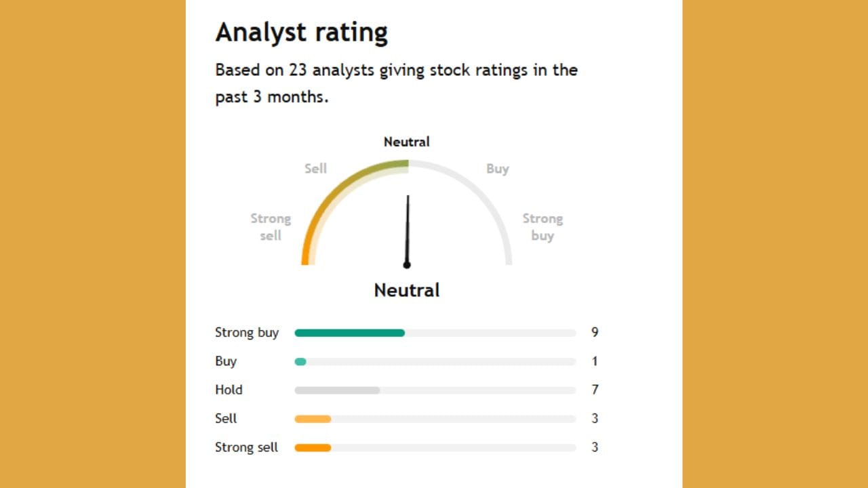Click the Hold count of 7
This screenshot has height=488, width=868.
point(595,390)
